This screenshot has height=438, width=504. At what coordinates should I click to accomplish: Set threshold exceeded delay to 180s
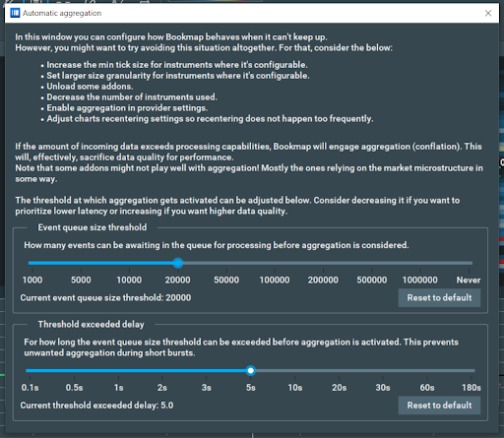[472, 370]
